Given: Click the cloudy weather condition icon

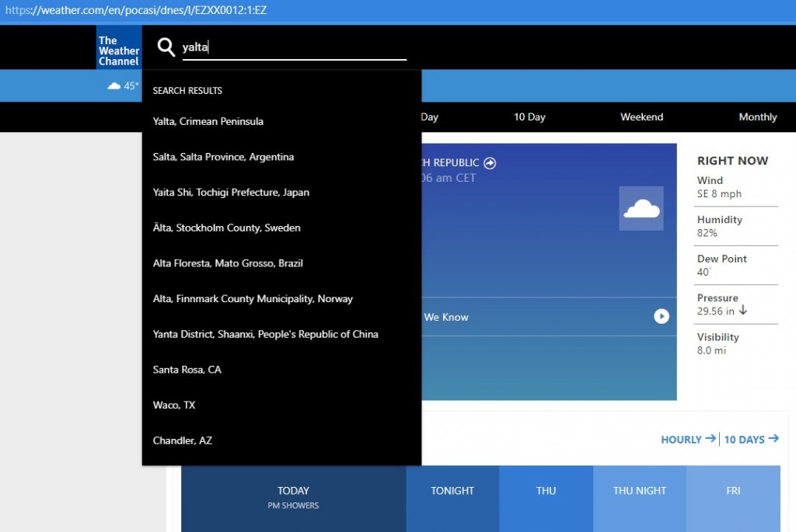Looking at the screenshot, I should (641, 208).
